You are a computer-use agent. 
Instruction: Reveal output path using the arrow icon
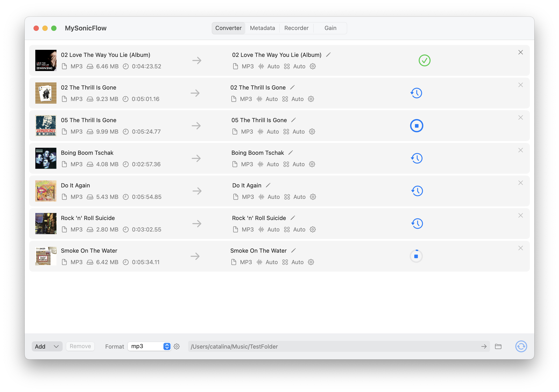tap(484, 346)
